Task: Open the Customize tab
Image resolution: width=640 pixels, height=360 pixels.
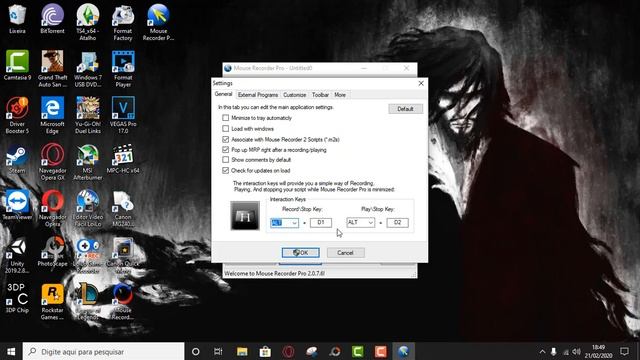Action: [x=295, y=95]
